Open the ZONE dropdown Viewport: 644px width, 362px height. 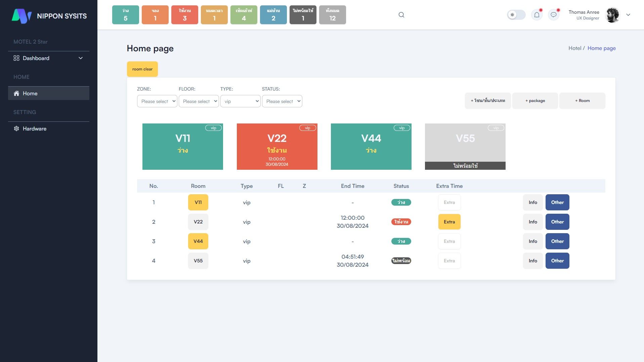pos(157,101)
